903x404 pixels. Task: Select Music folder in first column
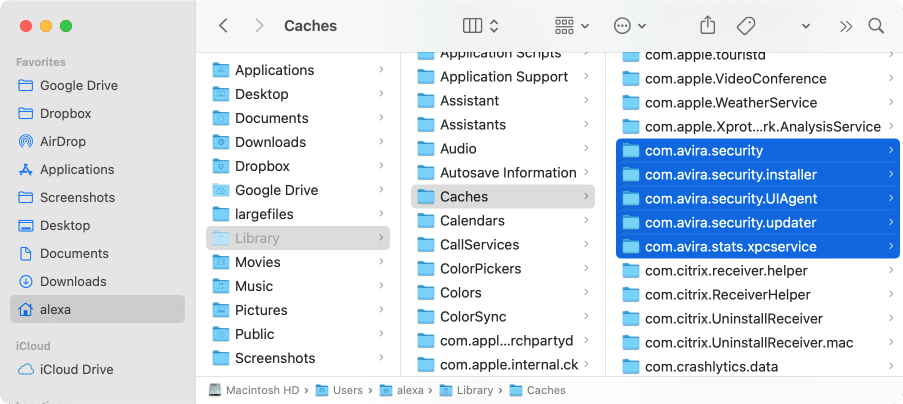click(298, 286)
